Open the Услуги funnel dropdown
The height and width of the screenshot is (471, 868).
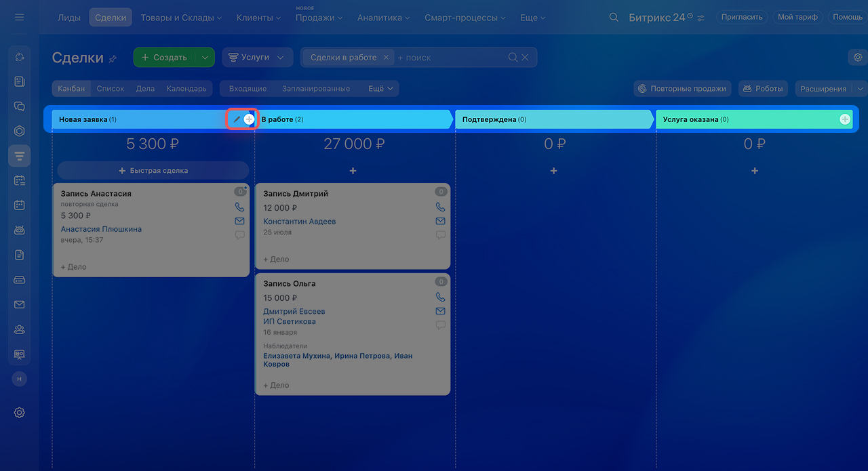coord(258,58)
